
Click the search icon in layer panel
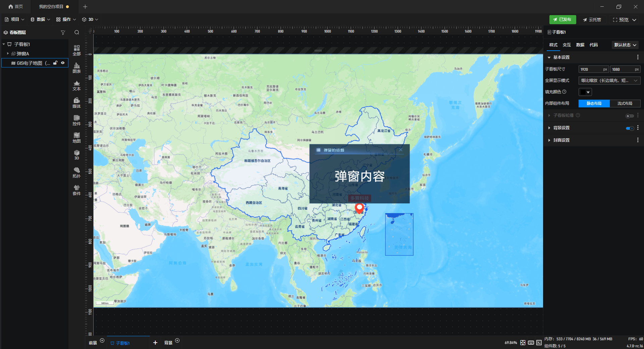pos(77,33)
